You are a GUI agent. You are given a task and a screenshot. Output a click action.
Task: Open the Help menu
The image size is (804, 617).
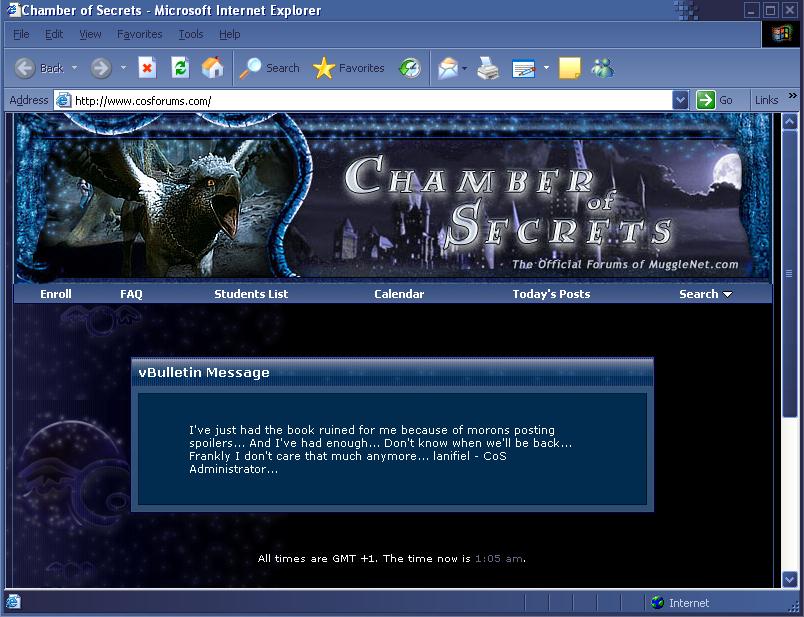230,34
